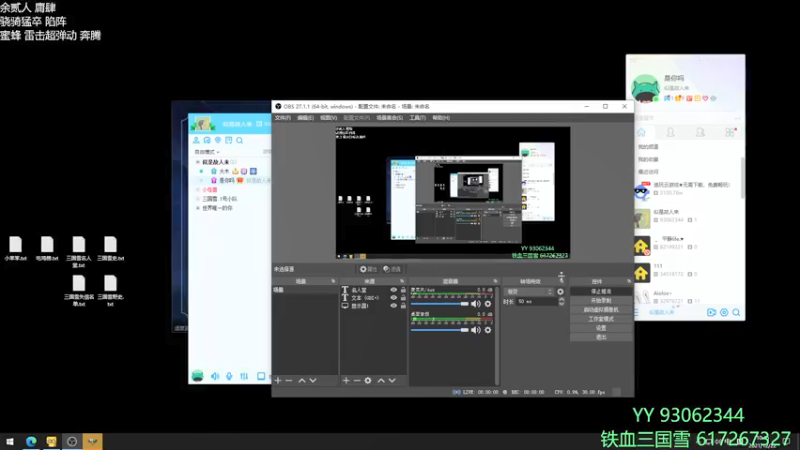
Task: Open Microsoft Edge from the taskbar
Action: 31,441
